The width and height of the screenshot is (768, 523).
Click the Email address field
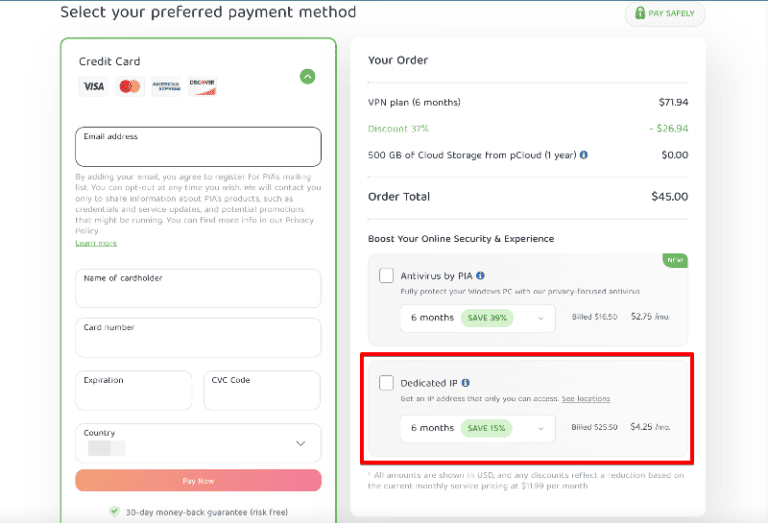[198, 147]
